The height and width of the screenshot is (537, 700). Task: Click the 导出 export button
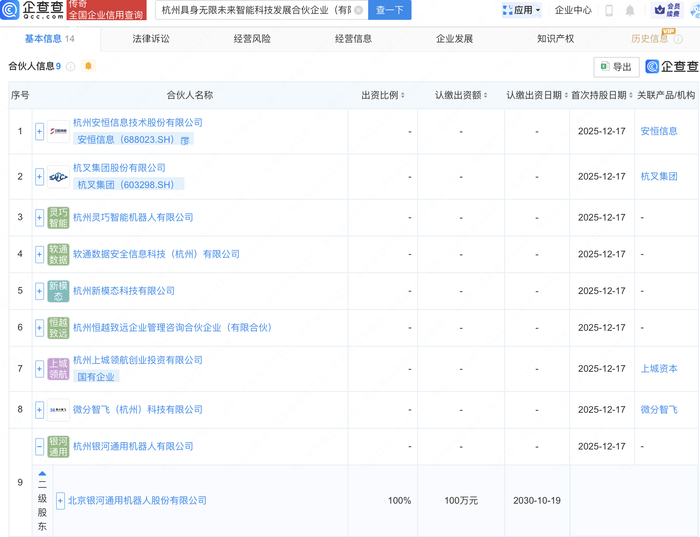tap(616, 67)
